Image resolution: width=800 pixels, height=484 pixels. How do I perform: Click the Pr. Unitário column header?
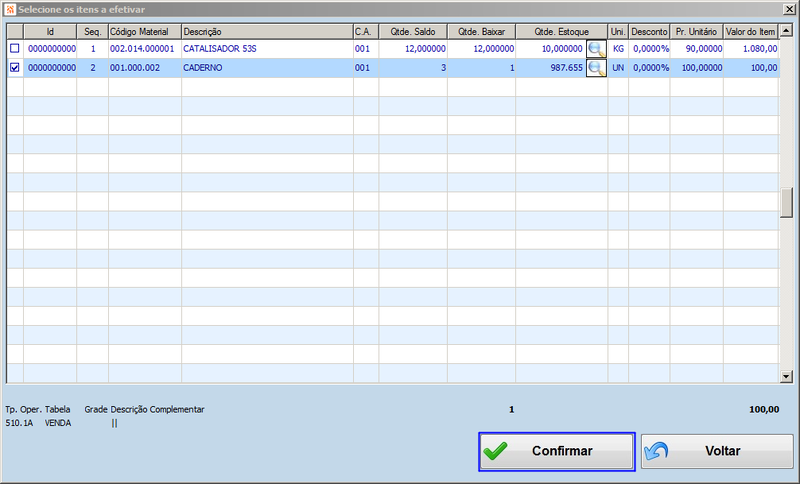[696, 32]
